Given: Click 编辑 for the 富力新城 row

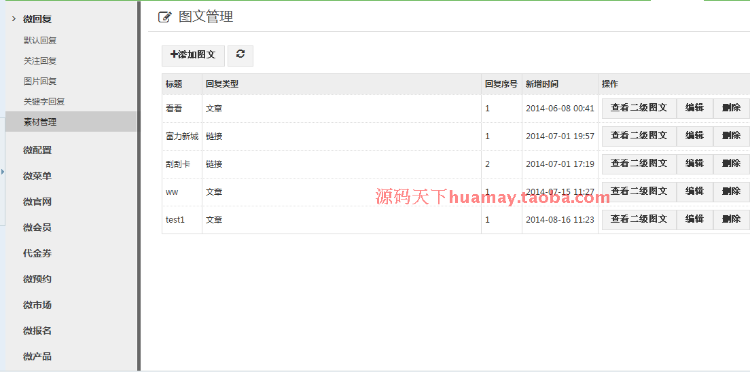Looking at the screenshot, I should (695, 136).
